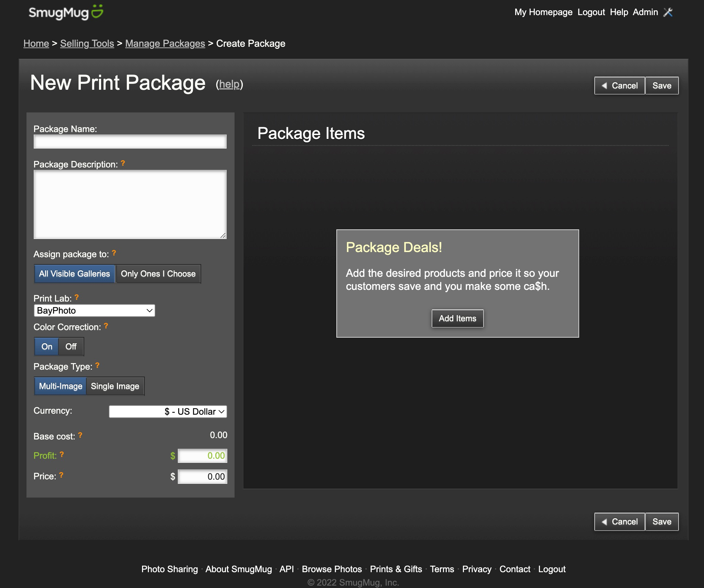
Task: Show help for Price question mark
Action: pyautogui.click(x=61, y=475)
